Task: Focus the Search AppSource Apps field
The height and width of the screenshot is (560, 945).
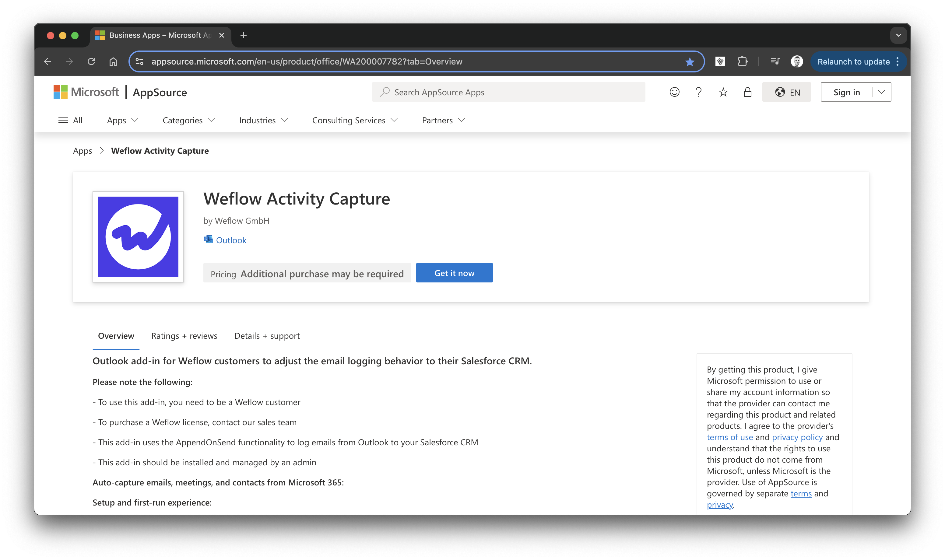Action: (508, 92)
